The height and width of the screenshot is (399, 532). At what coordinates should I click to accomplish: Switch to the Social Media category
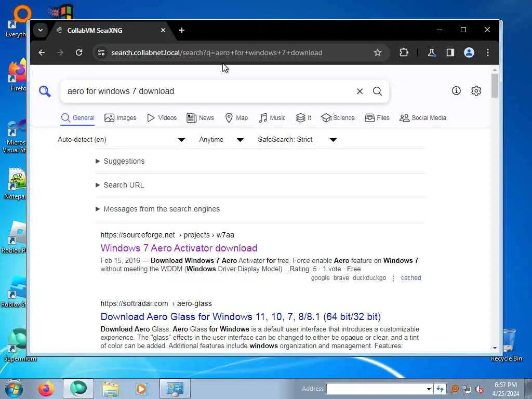click(423, 118)
